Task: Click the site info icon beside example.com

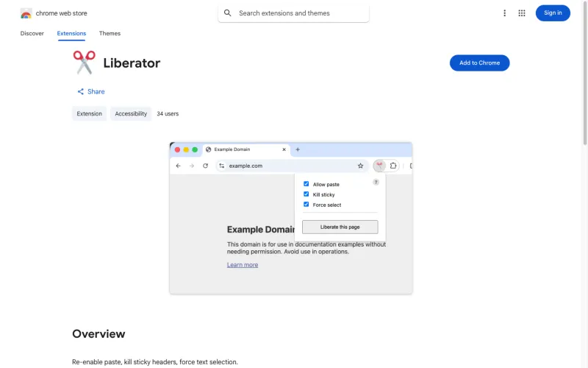Action: click(222, 166)
